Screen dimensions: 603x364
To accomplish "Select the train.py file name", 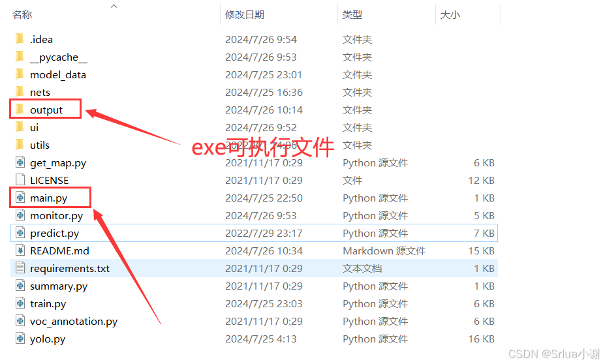I will pos(48,304).
